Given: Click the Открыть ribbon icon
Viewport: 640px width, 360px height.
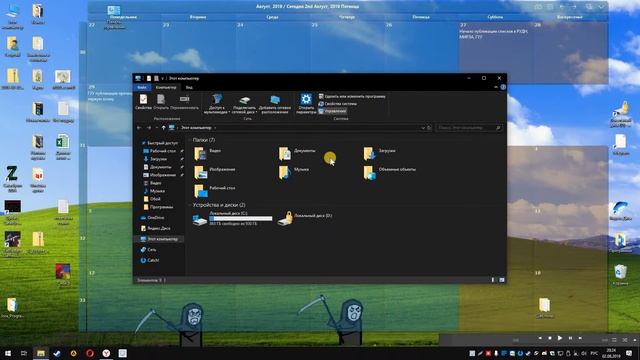Looking at the screenshot, I should pyautogui.click(x=161, y=102).
